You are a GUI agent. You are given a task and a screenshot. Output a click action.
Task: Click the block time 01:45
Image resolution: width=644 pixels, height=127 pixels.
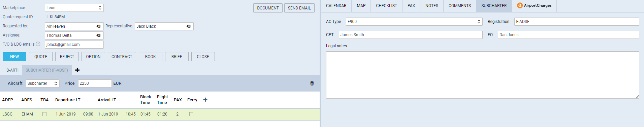(x=146, y=114)
